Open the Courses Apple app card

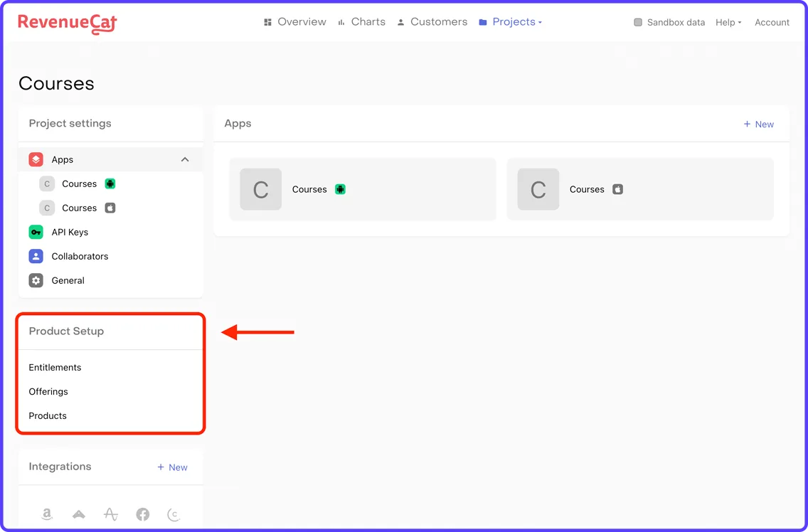640,189
